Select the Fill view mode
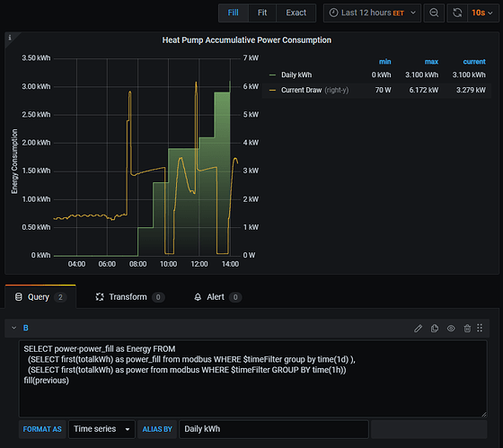Image resolution: width=503 pixels, height=448 pixels. tap(234, 13)
